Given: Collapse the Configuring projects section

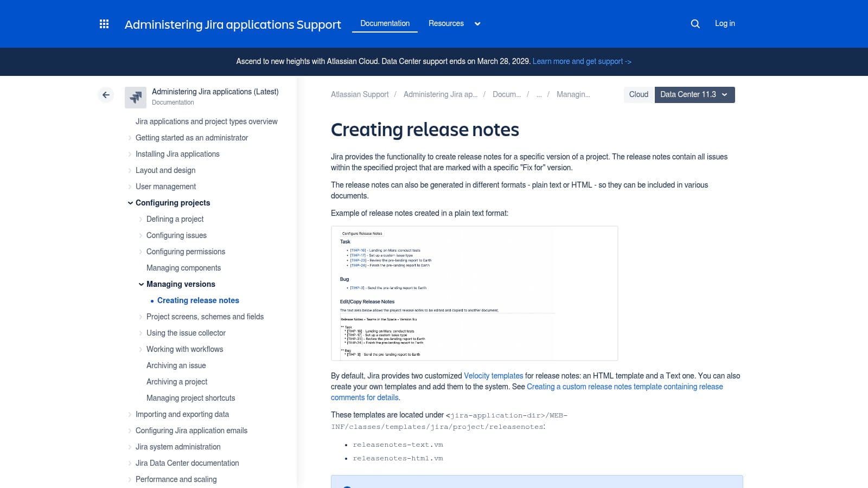Looking at the screenshot, I should click(130, 203).
